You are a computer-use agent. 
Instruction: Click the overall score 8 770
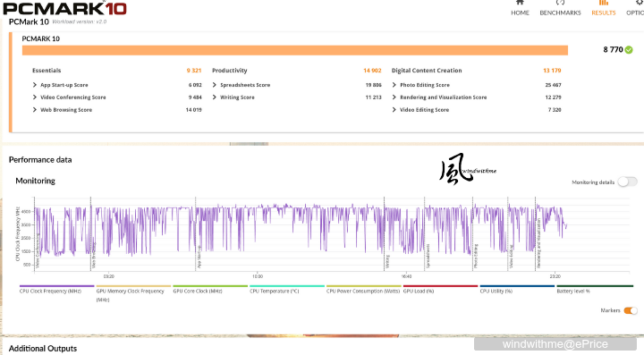click(613, 50)
